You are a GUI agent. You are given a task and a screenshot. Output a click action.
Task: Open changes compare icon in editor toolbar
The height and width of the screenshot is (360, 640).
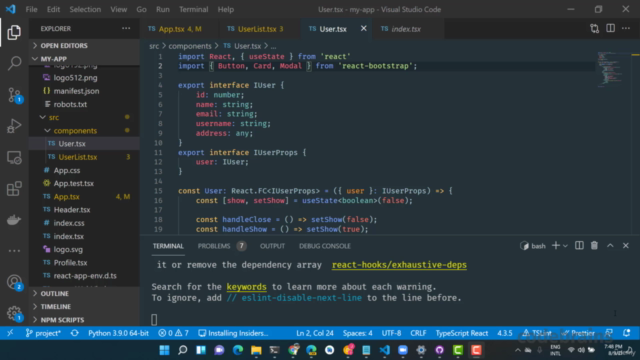pyautogui.click(x=595, y=29)
